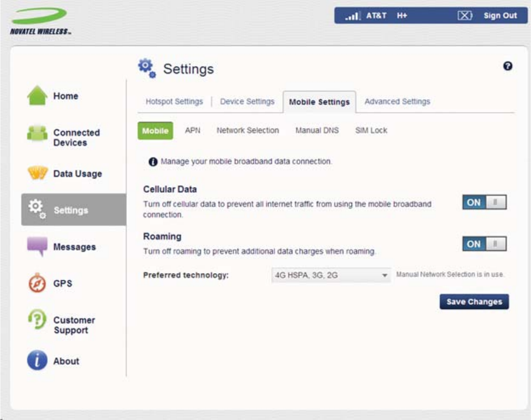This screenshot has width=531, height=420.
Task: Click the battery status icon in header
Action: 465,15
